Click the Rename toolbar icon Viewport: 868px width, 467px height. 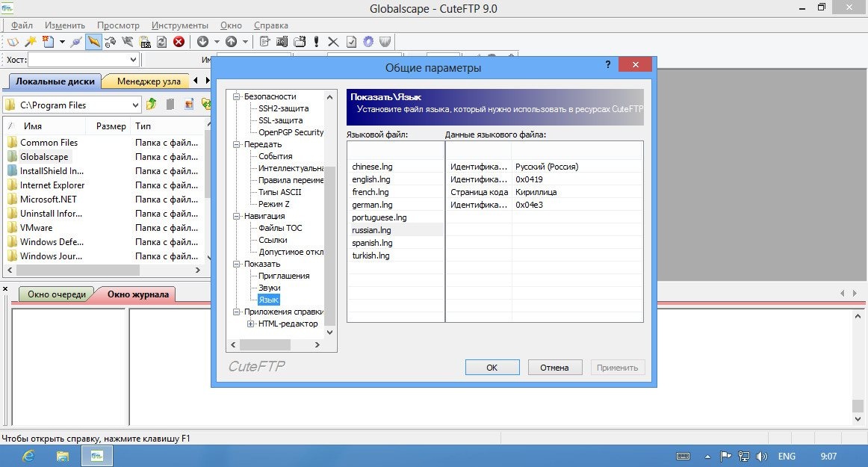pyautogui.click(x=282, y=42)
